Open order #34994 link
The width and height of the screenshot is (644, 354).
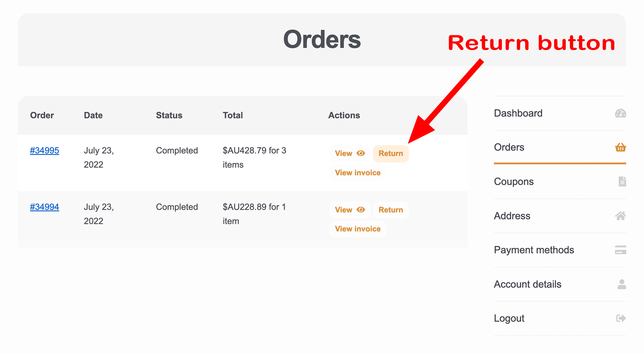pos(44,207)
